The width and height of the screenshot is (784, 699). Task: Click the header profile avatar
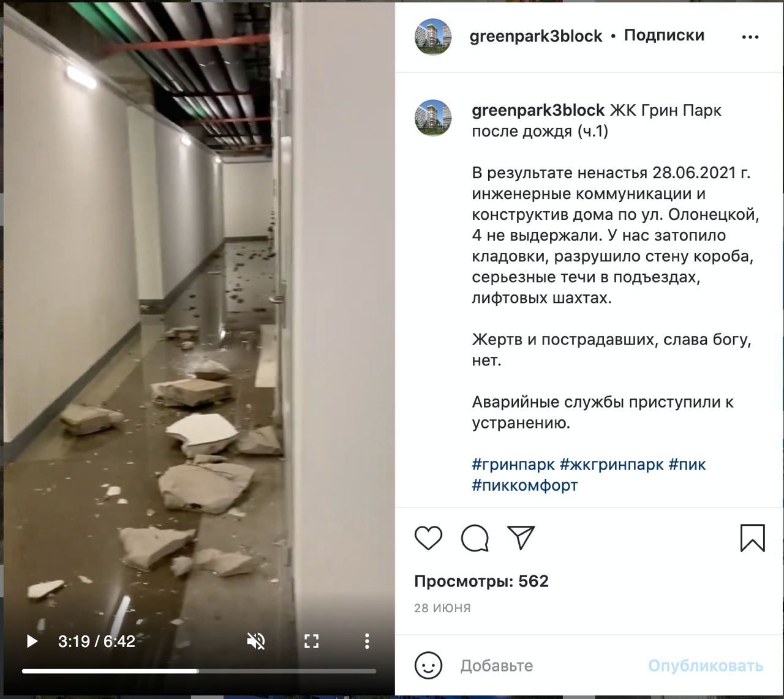click(x=433, y=37)
